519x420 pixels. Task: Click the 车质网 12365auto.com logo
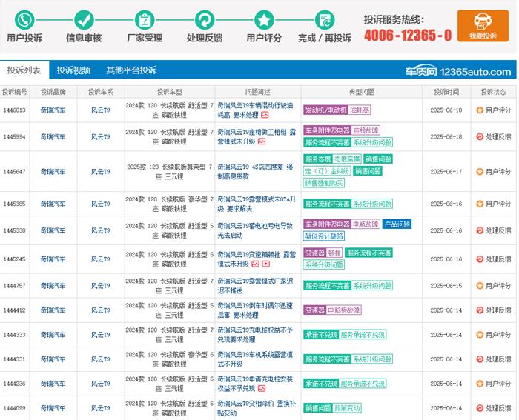pyautogui.click(x=458, y=71)
